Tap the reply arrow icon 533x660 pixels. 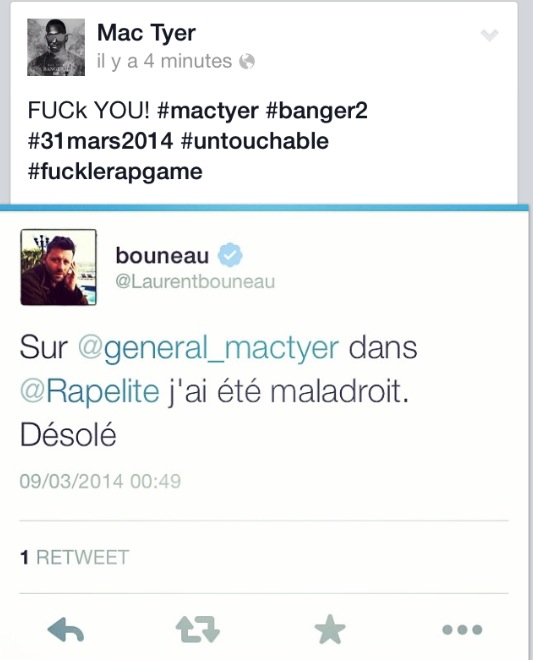click(x=66, y=630)
